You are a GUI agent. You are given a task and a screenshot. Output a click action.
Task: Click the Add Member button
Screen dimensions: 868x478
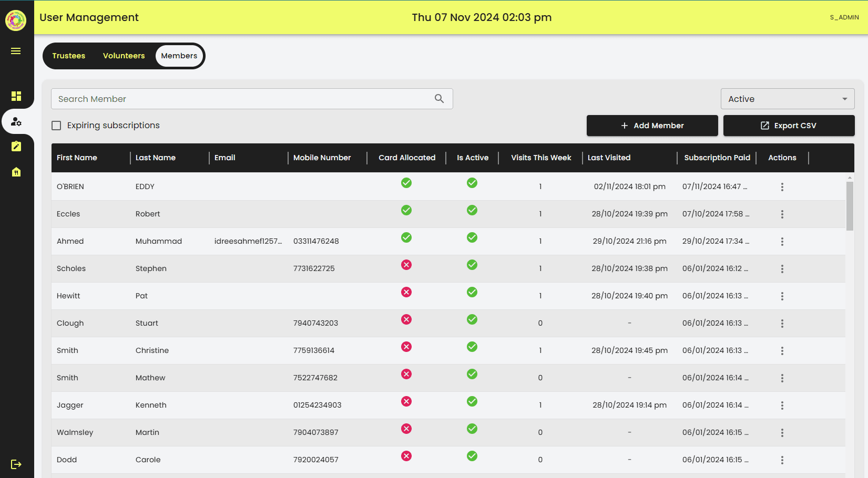pyautogui.click(x=652, y=126)
